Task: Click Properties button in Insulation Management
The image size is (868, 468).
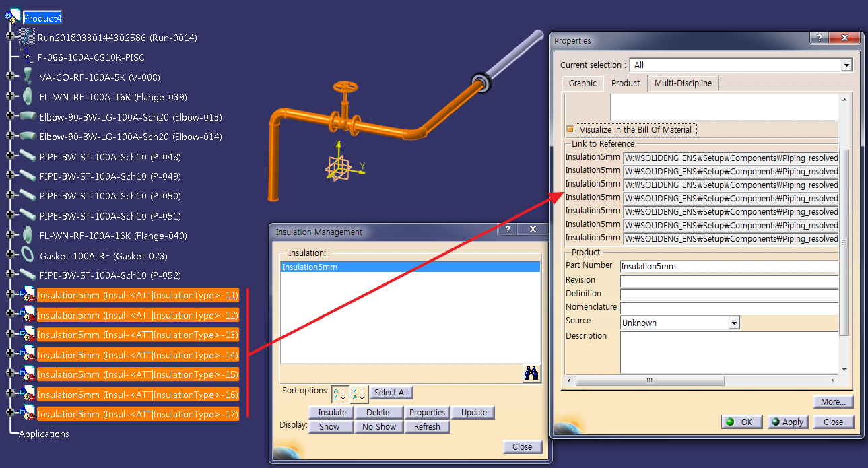Action: 428,412
